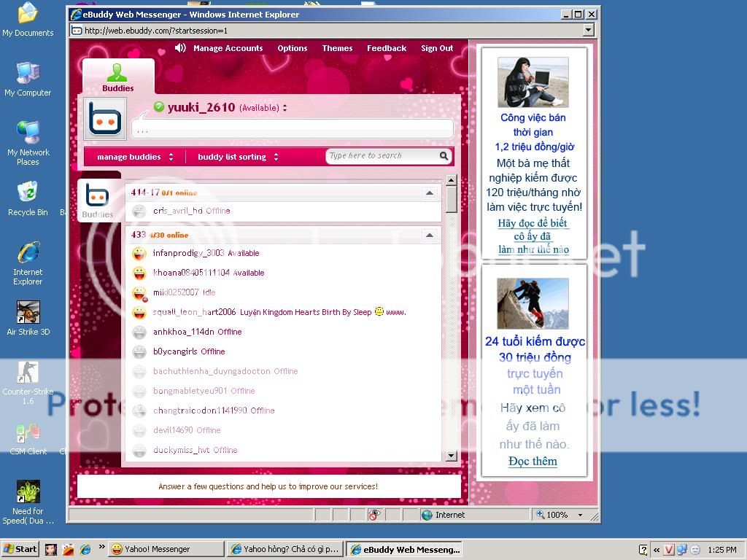Open the buddy list sorting dropdown
This screenshot has height=560, width=747.
click(238, 157)
